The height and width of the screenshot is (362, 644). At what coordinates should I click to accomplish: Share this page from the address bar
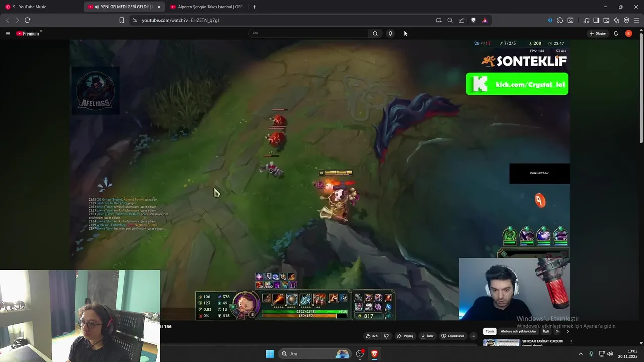click(x=461, y=20)
